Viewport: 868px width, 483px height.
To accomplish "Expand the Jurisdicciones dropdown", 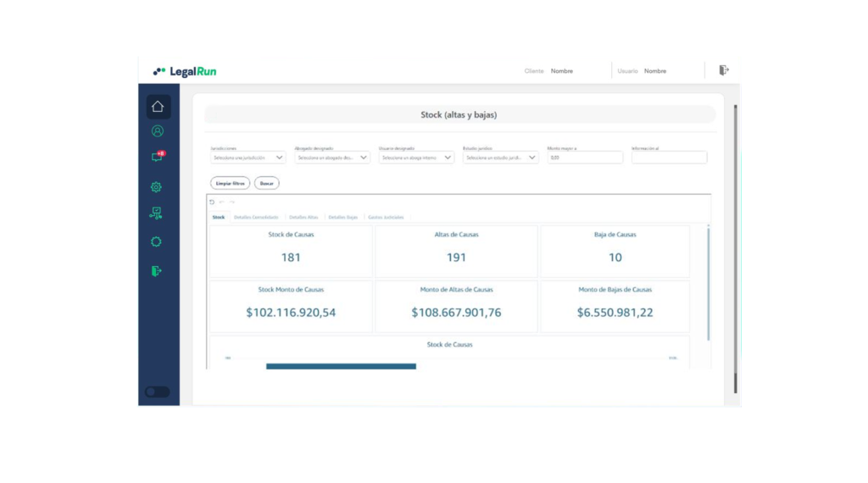I will [248, 158].
